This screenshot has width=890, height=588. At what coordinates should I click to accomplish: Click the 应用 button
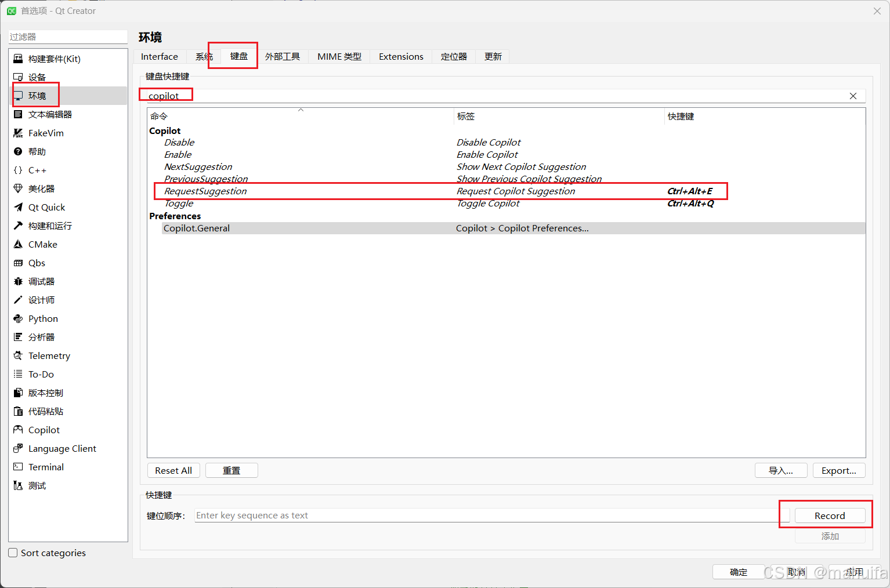pos(855,572)
